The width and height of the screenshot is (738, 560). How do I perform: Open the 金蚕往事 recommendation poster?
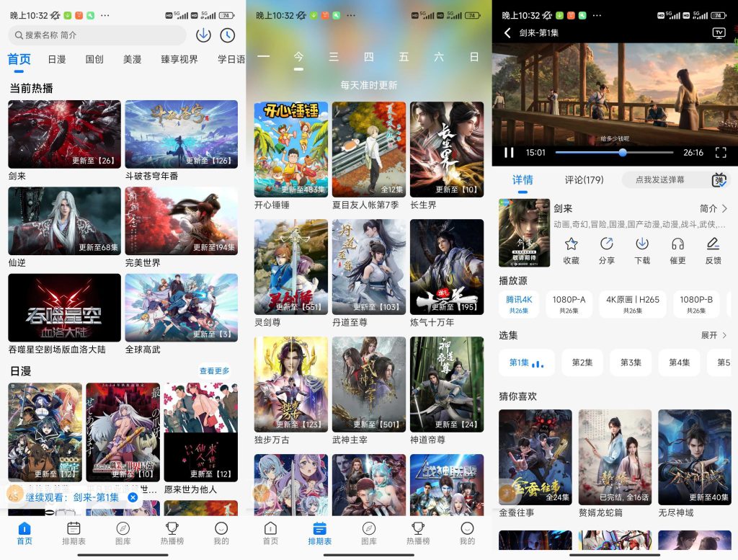coord(535,457)
